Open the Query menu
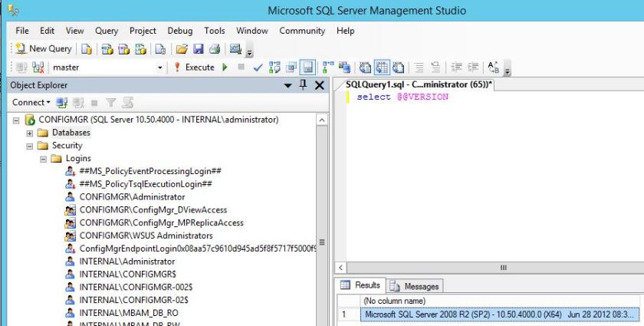644x326 pixels. point(107,31)
